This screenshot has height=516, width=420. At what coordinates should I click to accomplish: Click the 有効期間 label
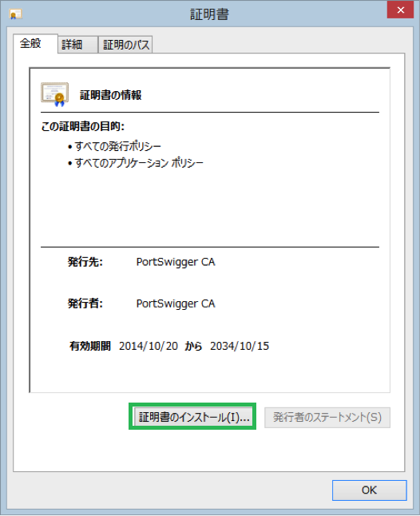pos(90,346)
